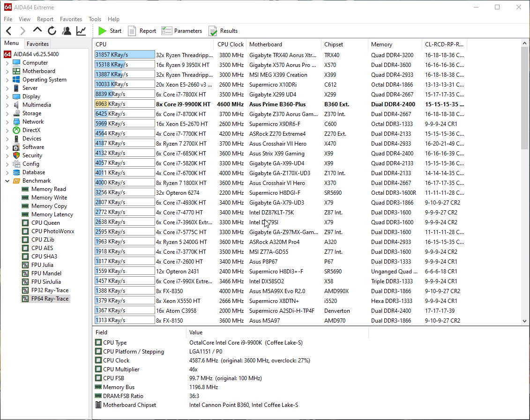Viewport: 530px width, 420px height.
Task: Click the Back navigation arrow
Action: [9, 31]
